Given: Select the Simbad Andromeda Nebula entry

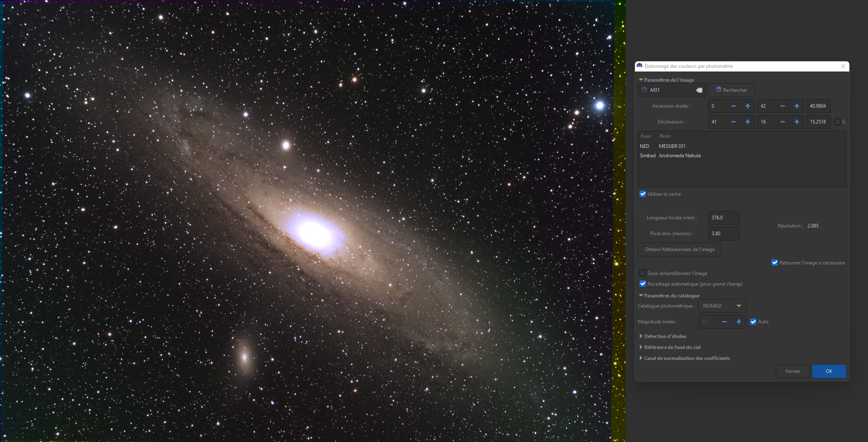Looking at the screenshot, I should [679, 156].
